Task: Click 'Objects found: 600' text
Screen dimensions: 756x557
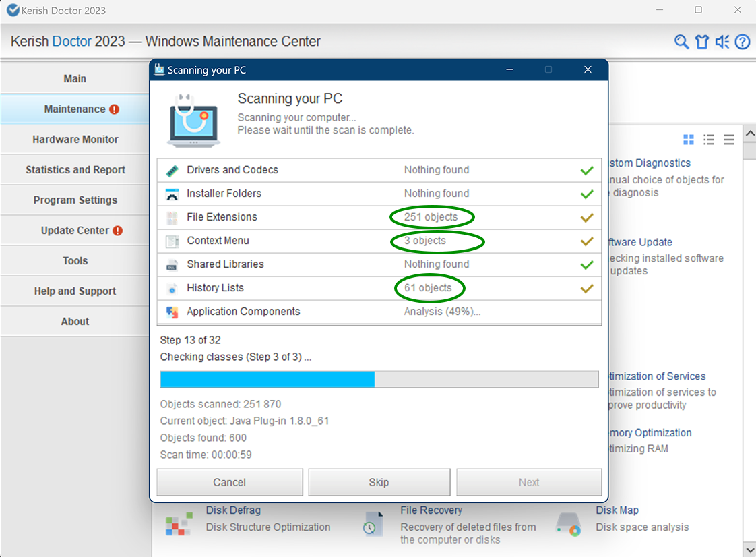Action: [x=203, y=438]
